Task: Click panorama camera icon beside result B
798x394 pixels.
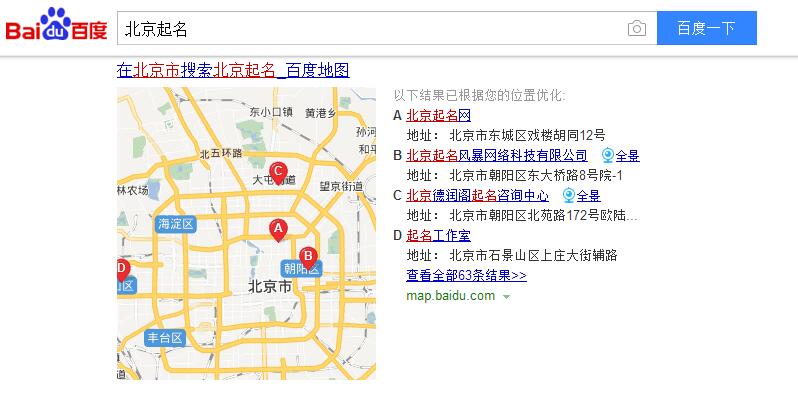Action: coord(608,155)
